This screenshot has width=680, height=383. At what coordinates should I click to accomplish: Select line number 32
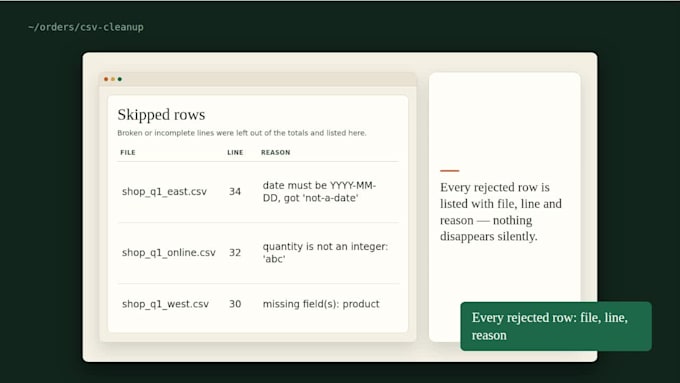click(x=235, y=252)
